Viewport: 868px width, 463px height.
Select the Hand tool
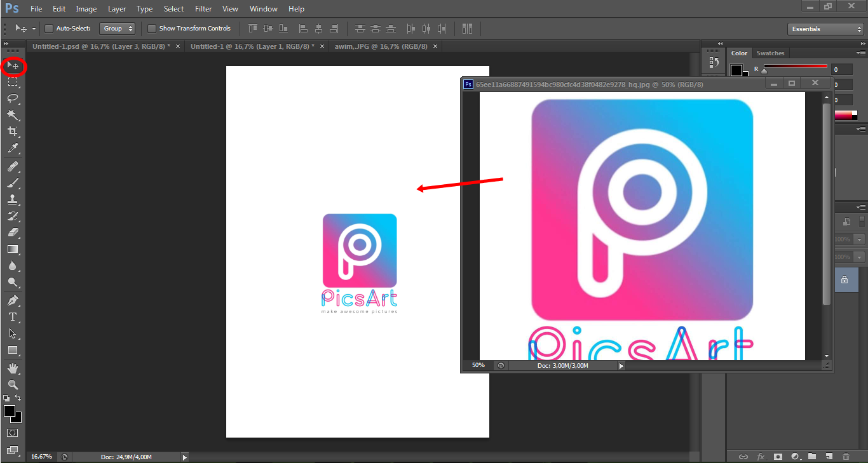[x=13, y=368]
